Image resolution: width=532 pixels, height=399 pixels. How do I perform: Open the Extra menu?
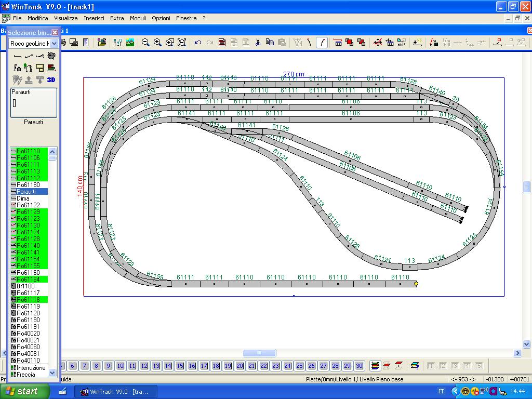click(x=117, y=18)
